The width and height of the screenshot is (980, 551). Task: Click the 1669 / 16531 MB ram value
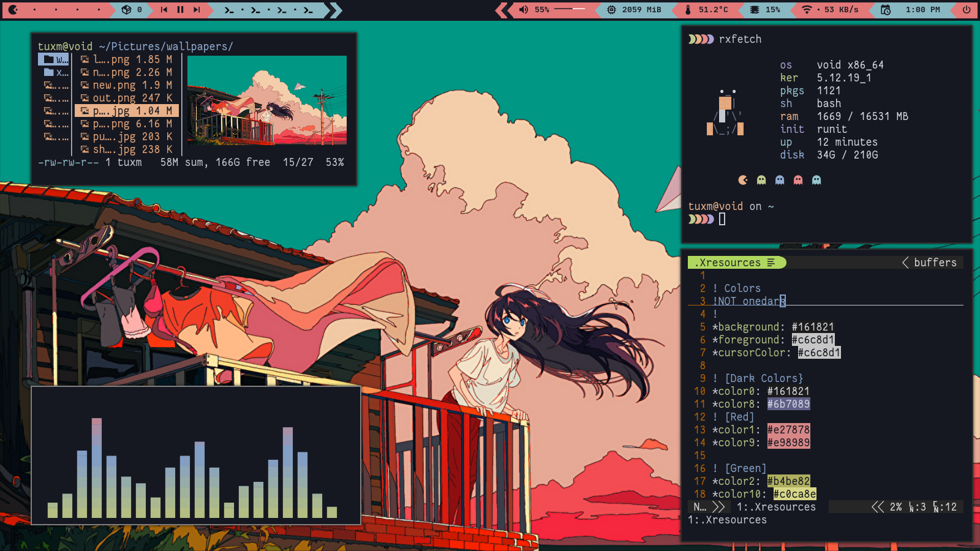tap(862, 116)
